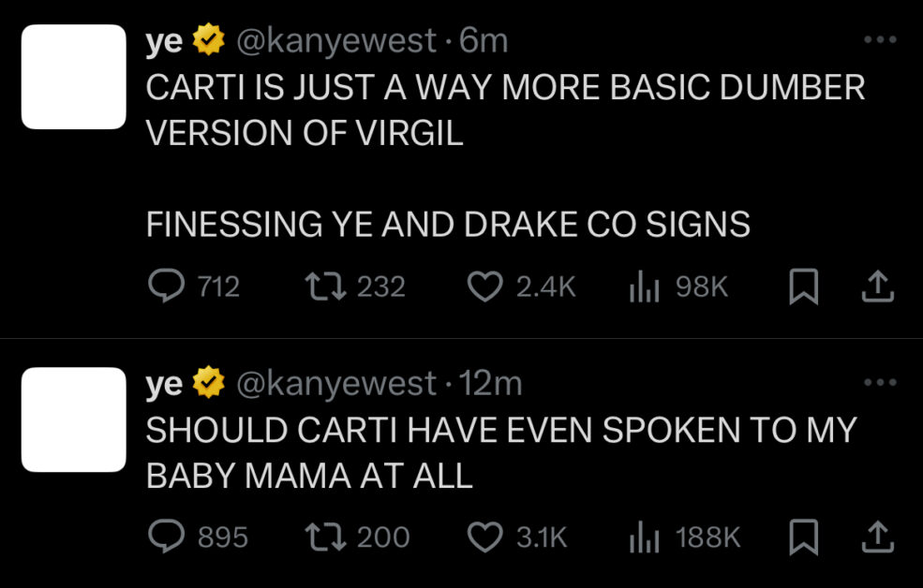Share the 6m old tweet
The height and width of the screenshot is (588, 923).
[x=878, y=287]
